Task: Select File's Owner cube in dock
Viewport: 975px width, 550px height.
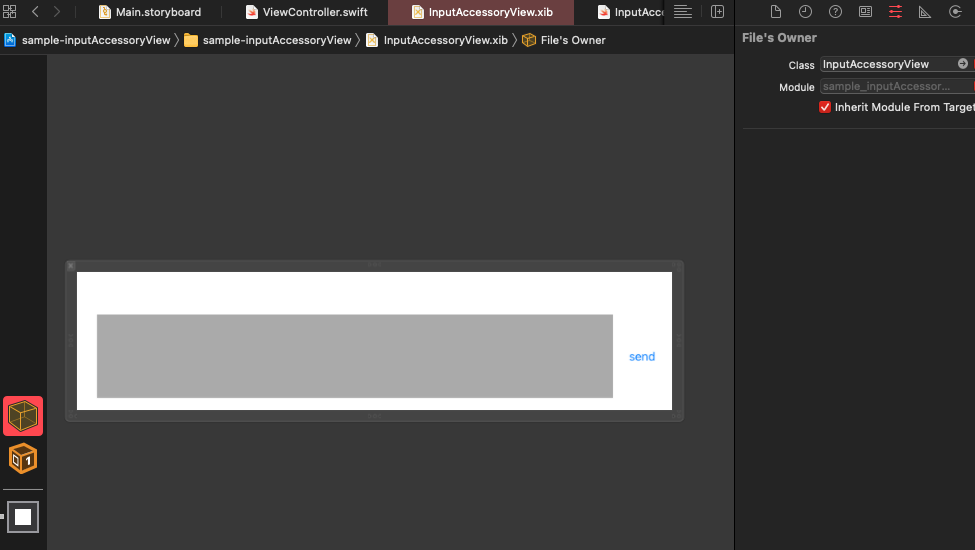Action: point(23,416)
